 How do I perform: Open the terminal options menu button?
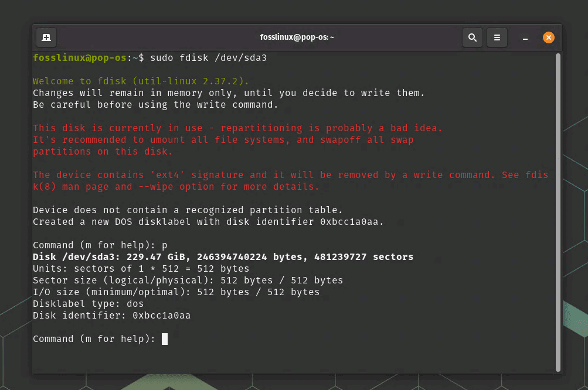click(x=497, y=37)
